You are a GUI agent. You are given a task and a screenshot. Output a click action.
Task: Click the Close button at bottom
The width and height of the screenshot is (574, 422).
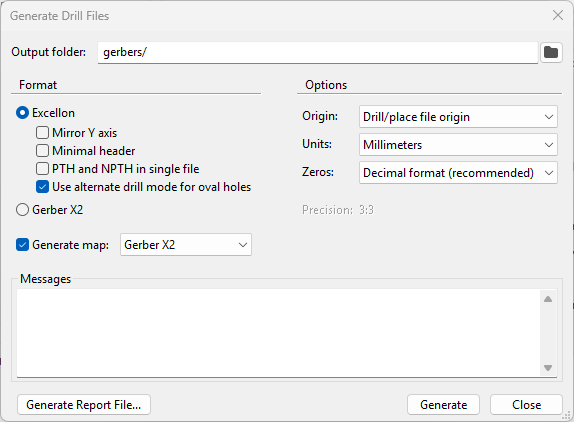point(526,405)
